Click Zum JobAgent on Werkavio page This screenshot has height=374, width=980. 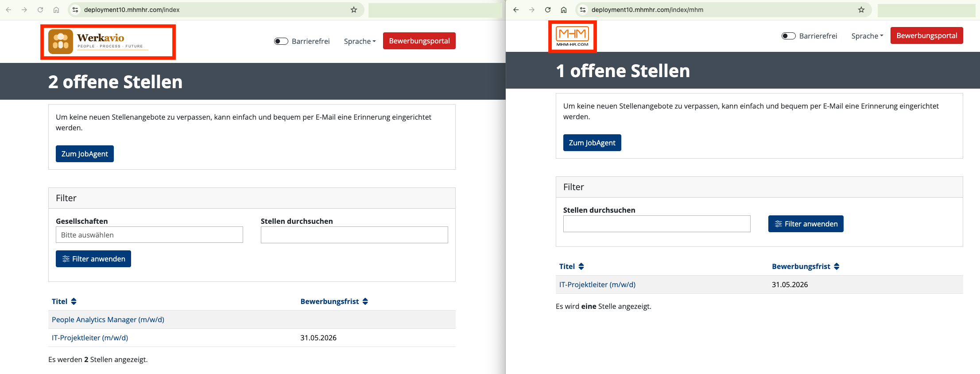[85, 154]
